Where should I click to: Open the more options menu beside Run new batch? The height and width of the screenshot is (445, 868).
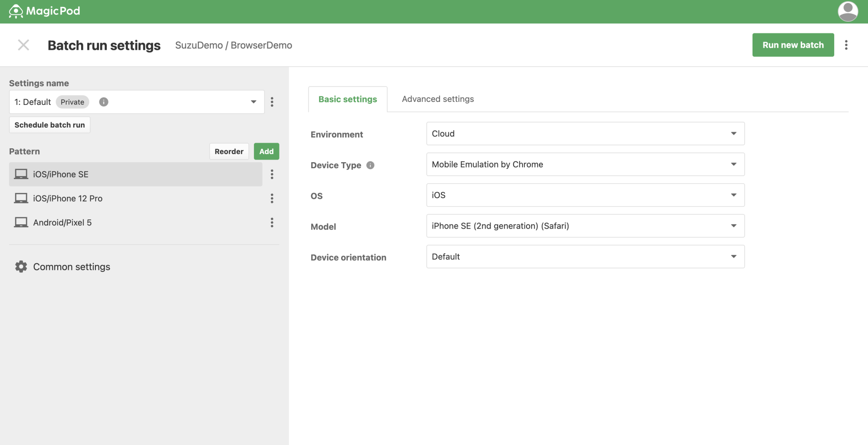click(846, 45)
